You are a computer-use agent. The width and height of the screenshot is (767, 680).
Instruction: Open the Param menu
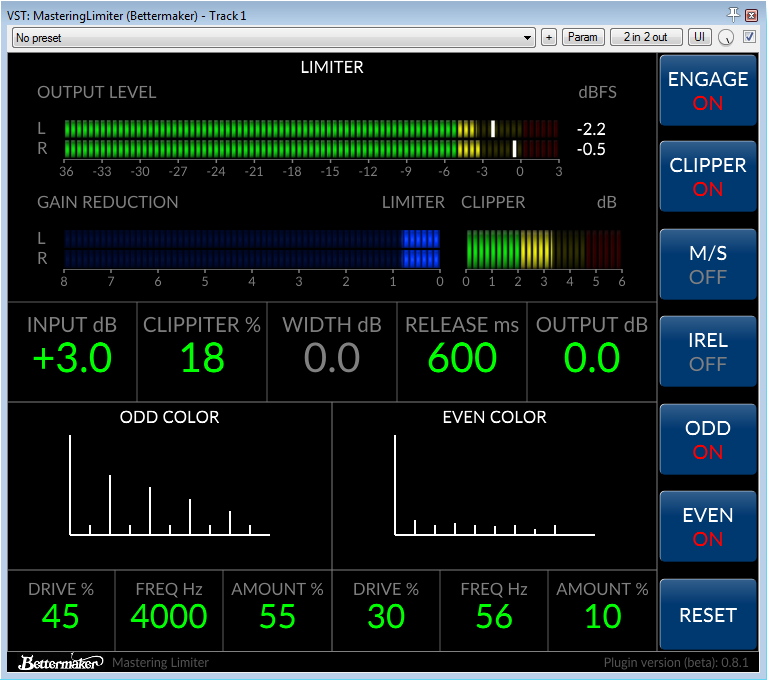pyautogui.click(x=583, y=37)
